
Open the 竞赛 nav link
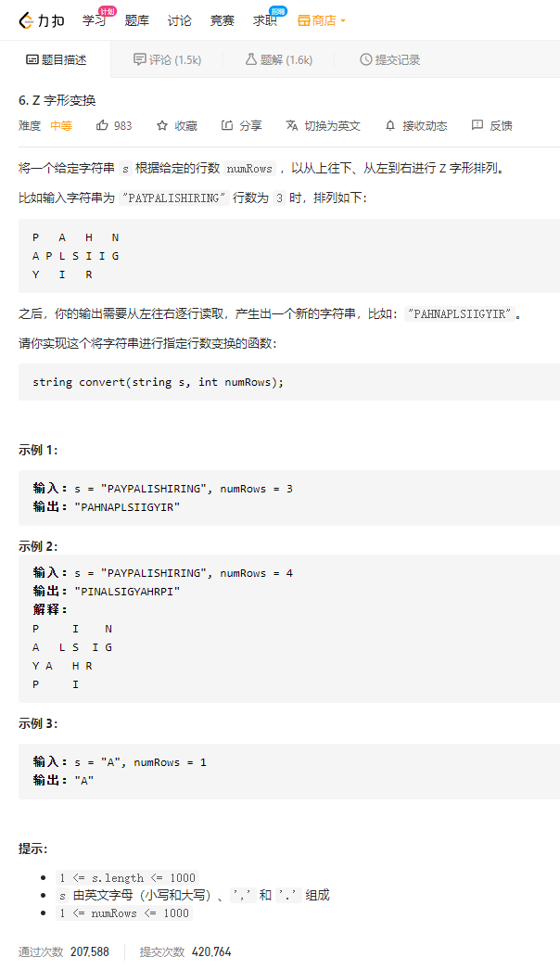point(223,20)
